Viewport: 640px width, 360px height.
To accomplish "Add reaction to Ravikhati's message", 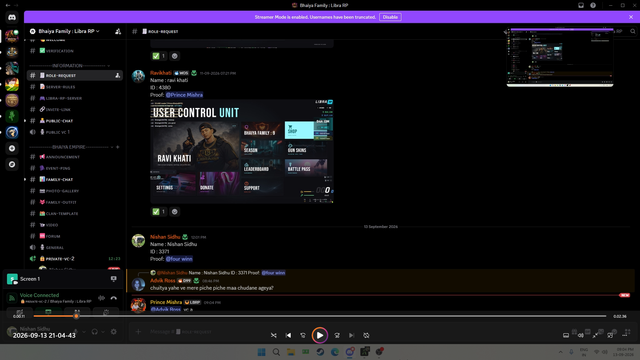I will tap(175, 211).
